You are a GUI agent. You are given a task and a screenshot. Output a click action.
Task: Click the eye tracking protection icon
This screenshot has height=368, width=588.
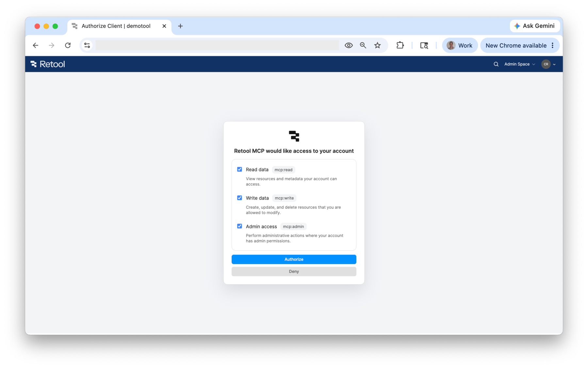tap(349, 45)
